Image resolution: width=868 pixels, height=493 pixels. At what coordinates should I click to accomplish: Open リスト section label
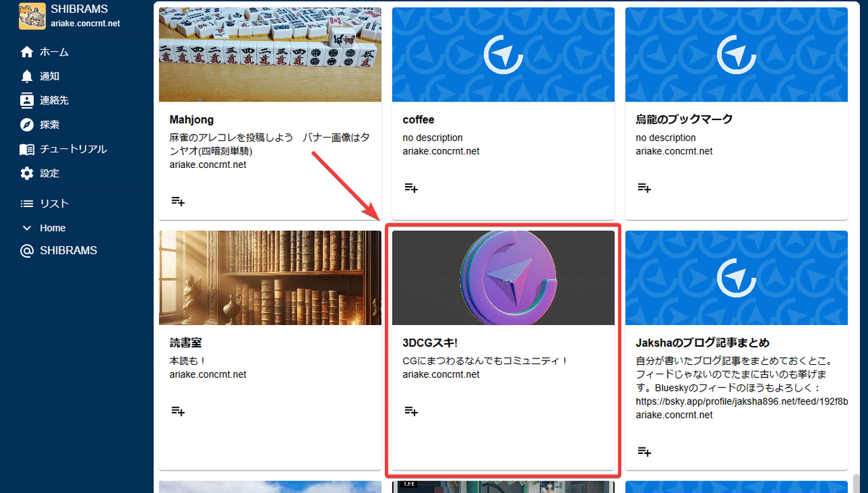pyautogui.click(x=54, y=203)
